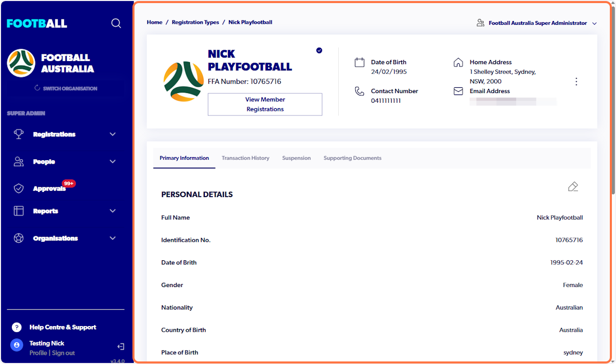Click the verified blue checkmark badge
616x364 pixels.
click(x=319, y=50)
